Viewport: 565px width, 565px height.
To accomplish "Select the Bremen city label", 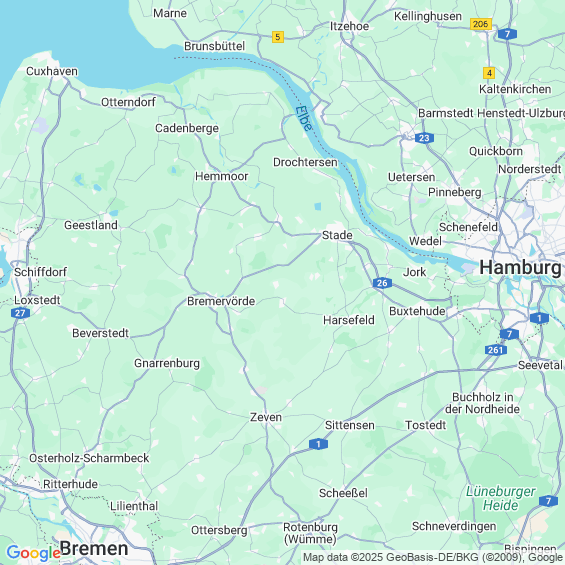I will coord(94,549).
